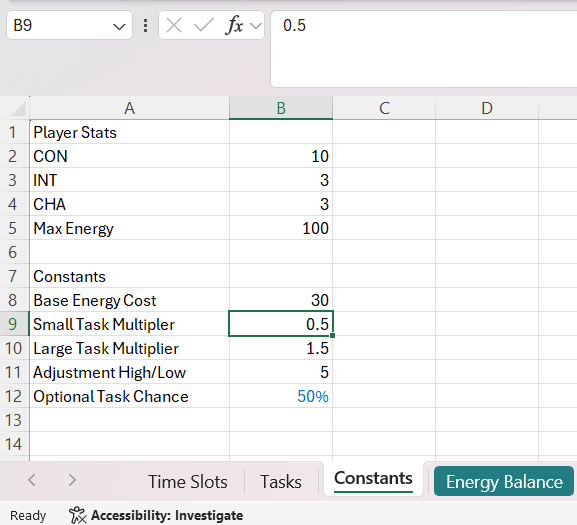The image size is (577, 525).
Task: Click the 'CON' label cell
Action: tap(130, 156)
